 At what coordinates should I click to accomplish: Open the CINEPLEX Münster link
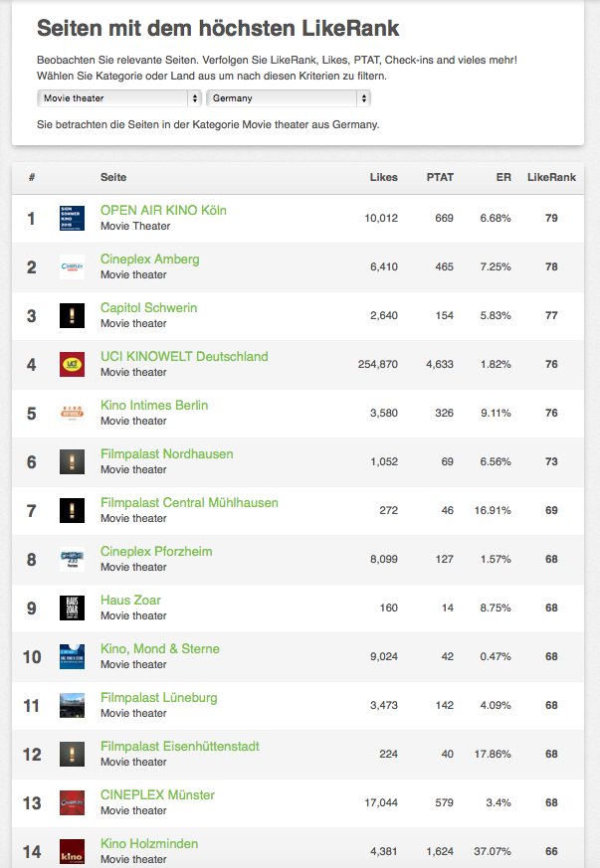(157, 795)
